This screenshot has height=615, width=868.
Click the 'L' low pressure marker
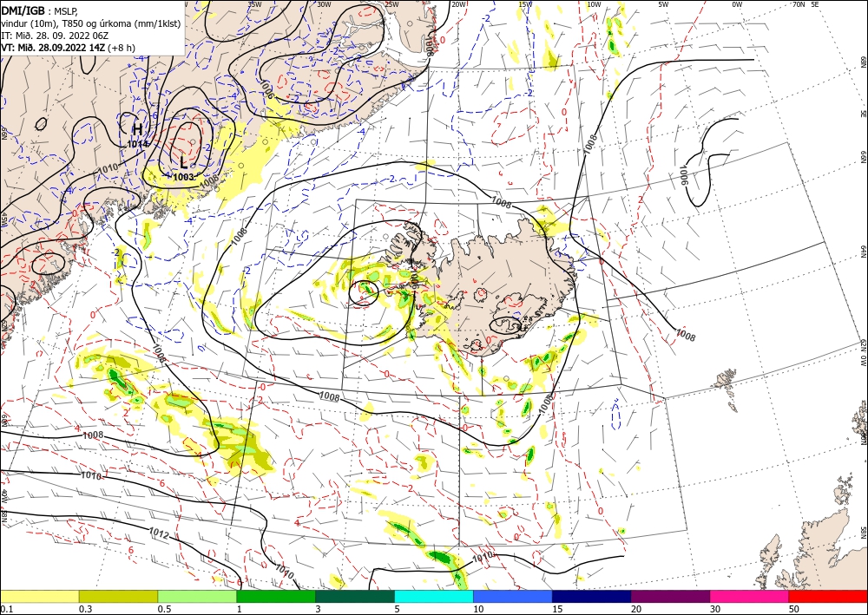pyautogui.click(x=183, y=163)
